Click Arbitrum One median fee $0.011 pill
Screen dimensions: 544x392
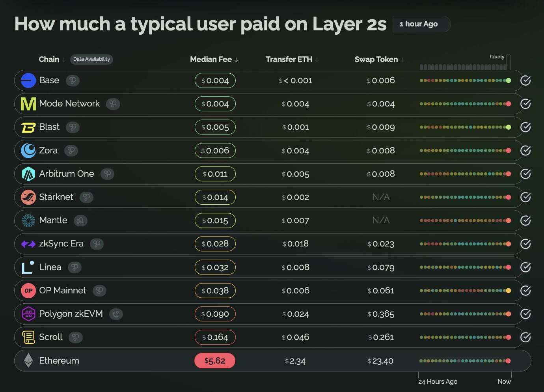tap(215, 174)
